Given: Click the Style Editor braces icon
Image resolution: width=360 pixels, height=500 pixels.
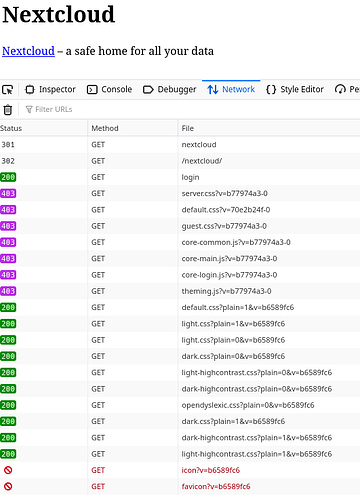Looking at the screenshot, I should pos(271,89).
